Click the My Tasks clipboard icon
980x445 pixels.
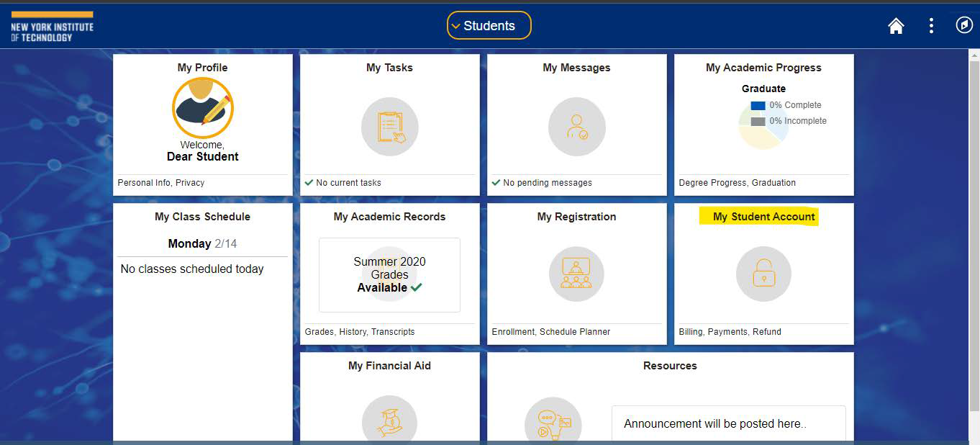pyautogui.click(x=389, y=127)
